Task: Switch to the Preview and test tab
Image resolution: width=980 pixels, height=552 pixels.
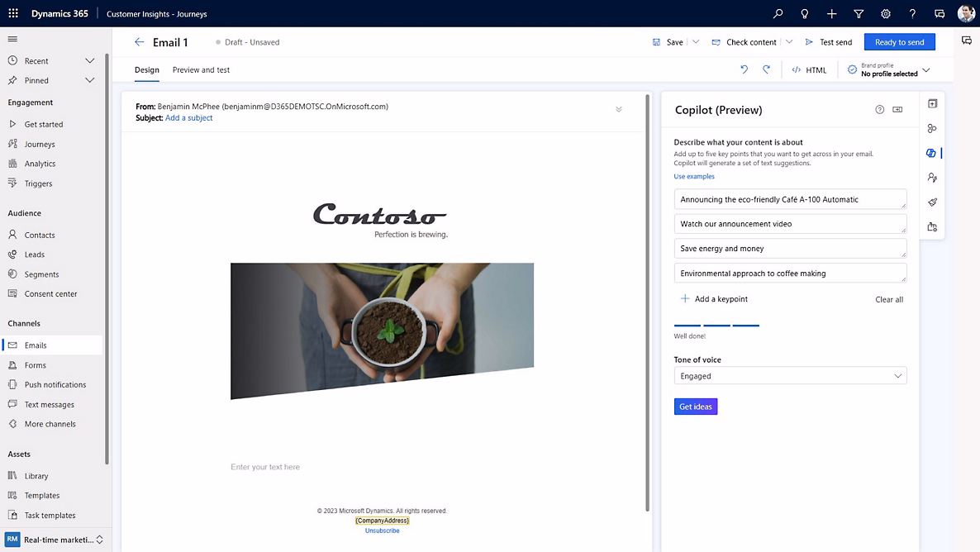Action: (x=201, y=69)
